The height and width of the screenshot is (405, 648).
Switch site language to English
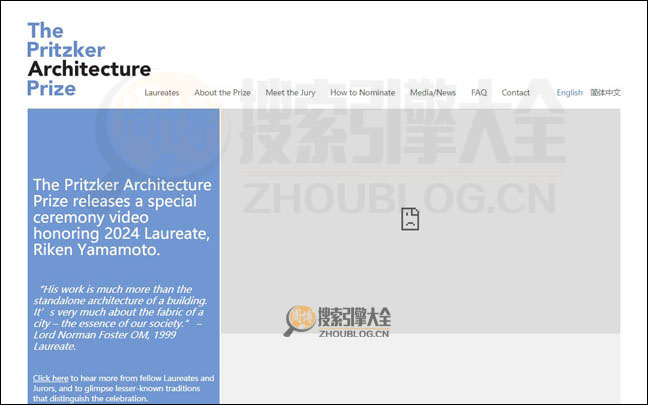[x=569, y=93]
